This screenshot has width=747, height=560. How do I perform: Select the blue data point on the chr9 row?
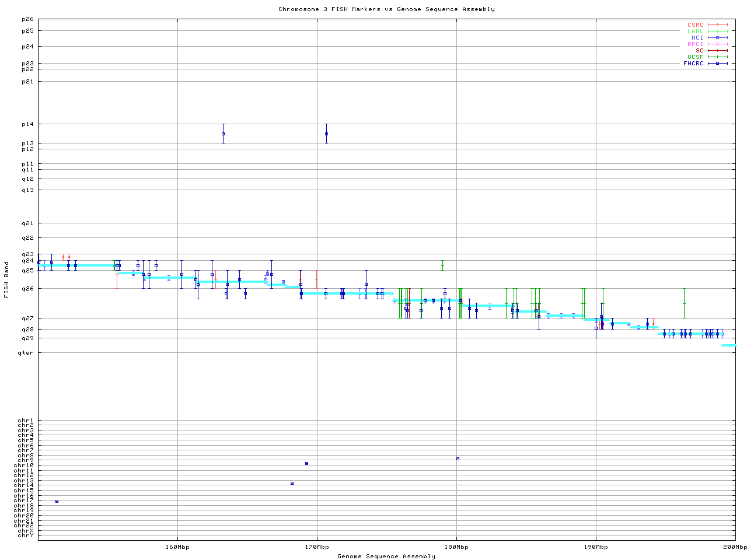(x=458, y=459)
